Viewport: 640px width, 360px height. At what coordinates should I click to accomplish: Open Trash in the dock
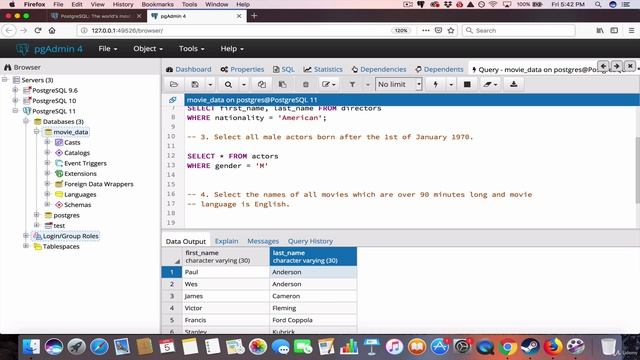(x=608, y=347)
